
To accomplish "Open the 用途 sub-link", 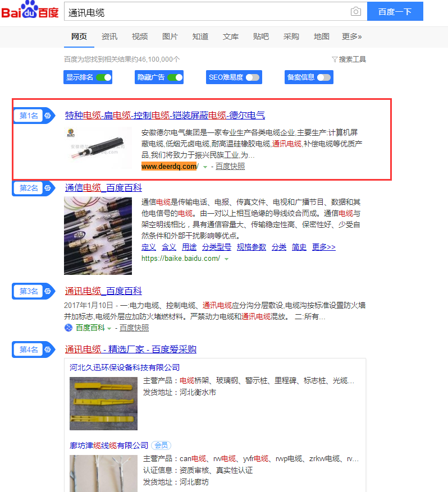I will (189, 247).
